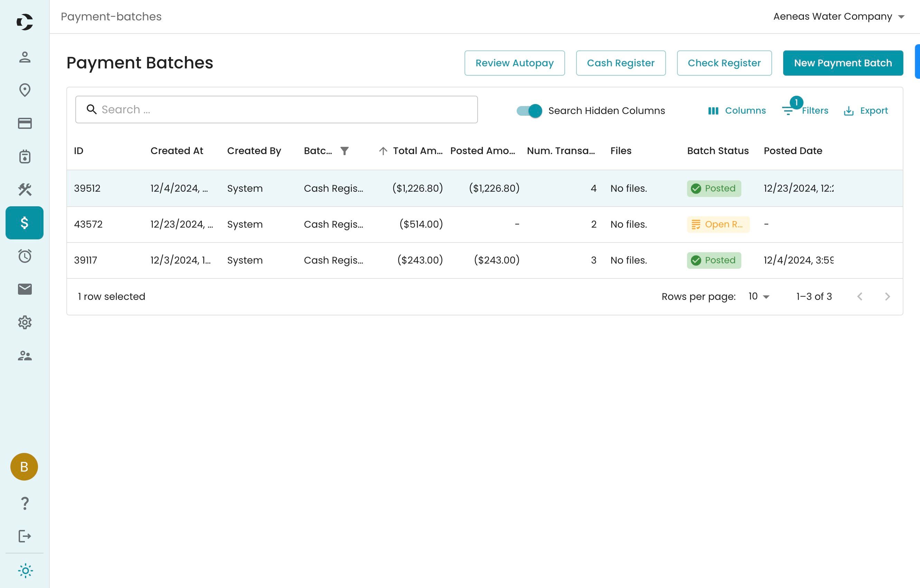Viewport: 920px width, 588px height.
Task: Expand the Aeneas Water Company dropdown
Action: pos(839,17)
